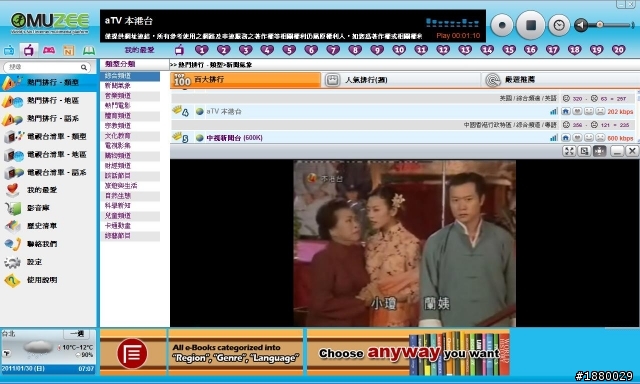Open 影音庫 media library in sidebar
This screenshot has height=384, width=640.
(x=48, y=208)
